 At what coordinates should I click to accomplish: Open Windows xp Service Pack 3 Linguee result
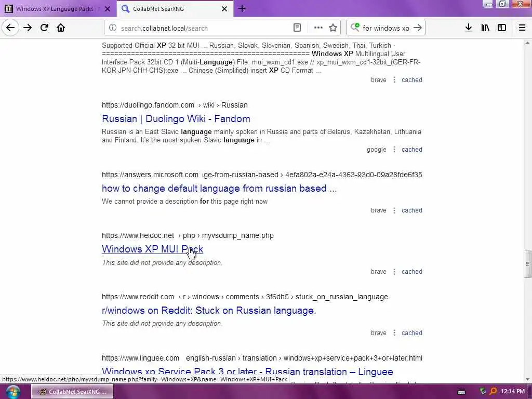pyautogui.click(x=247, y=371)
